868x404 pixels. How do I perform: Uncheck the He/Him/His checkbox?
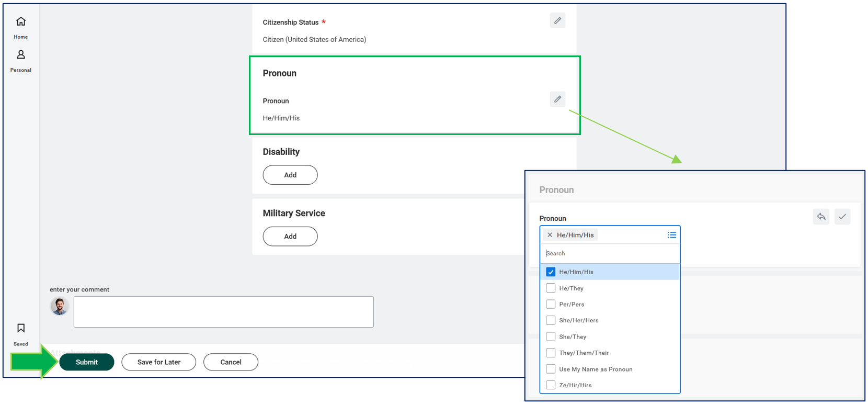point(551,272)
